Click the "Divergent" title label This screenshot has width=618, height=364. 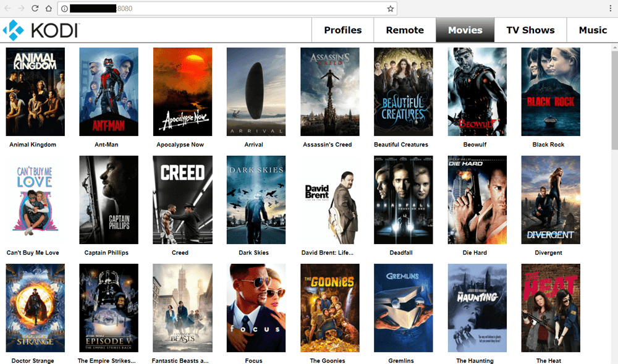pyautogui.click(x=548, y=253)
